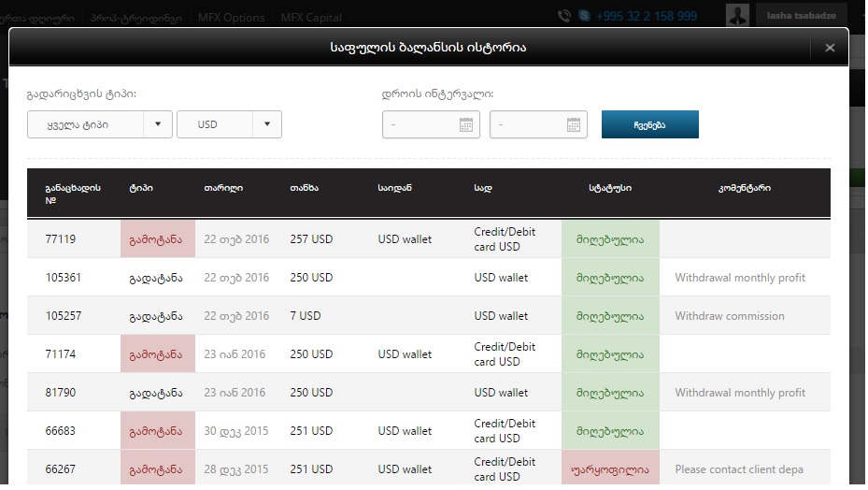868x490 pixels.
Task: Click Withdrawal monthly profit in row 105361
Action: (x=740, y=277)
